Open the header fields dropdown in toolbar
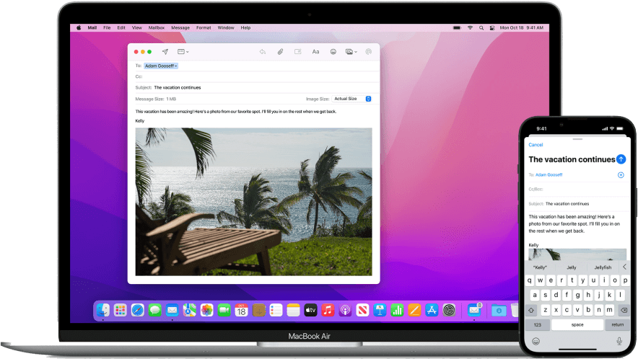The width and height of the screenshot is (638, 364). 183,52
